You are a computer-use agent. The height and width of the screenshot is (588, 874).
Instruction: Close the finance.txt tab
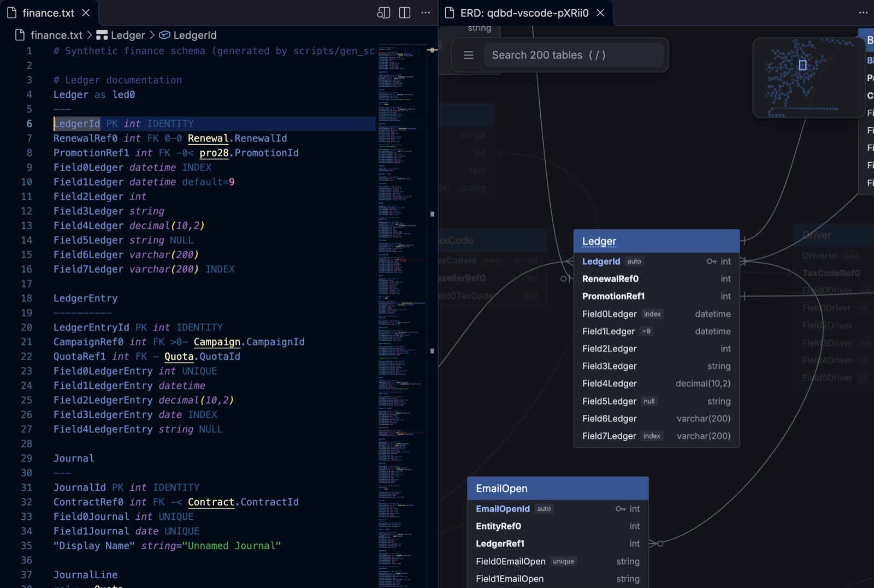click(86, 13)
